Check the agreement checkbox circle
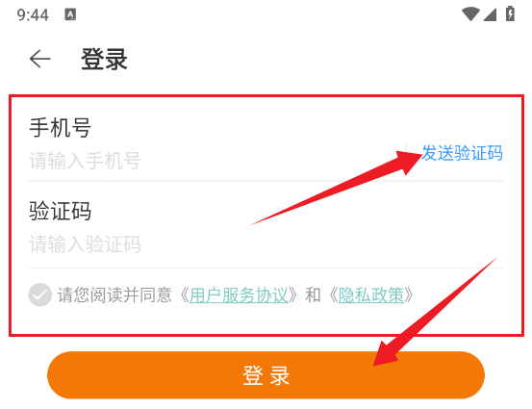532x409 pixels. coord(40,294)
